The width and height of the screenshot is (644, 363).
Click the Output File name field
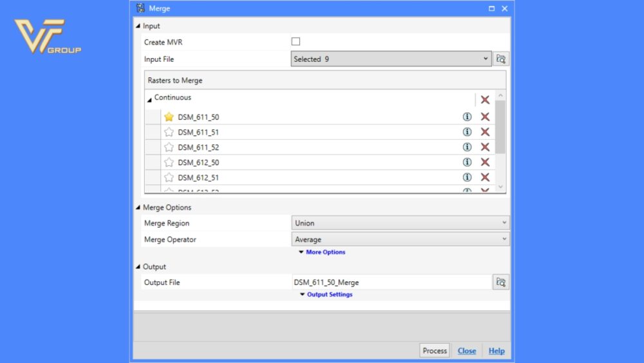(392, 282)
